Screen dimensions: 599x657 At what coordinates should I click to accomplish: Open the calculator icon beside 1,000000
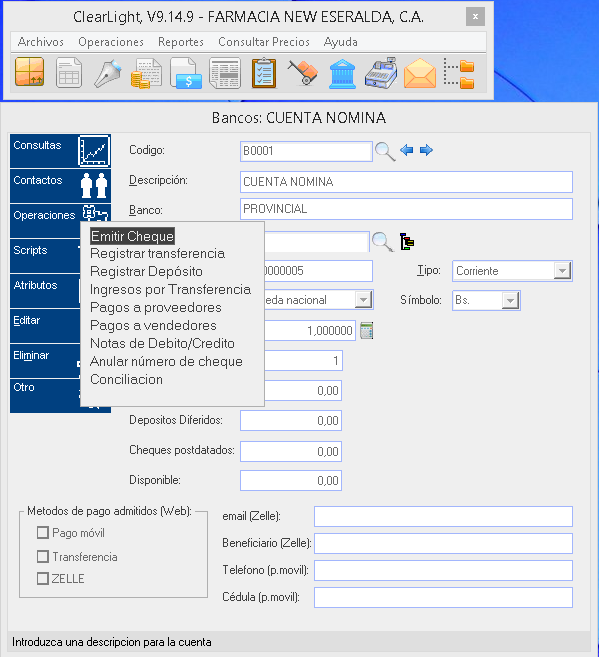point(367,331)
